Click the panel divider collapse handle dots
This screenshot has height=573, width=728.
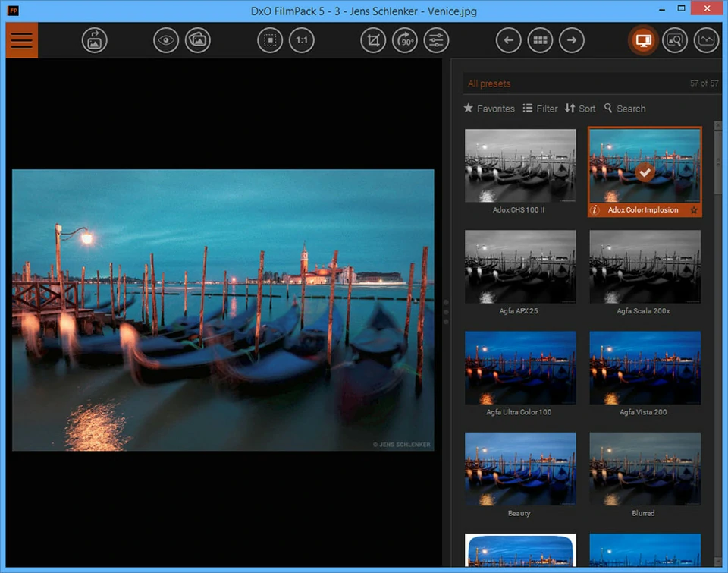[446, 311]
